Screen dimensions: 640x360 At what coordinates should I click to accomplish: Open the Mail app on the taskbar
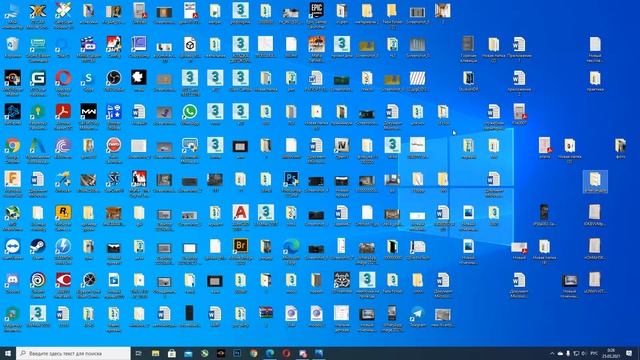click(188, 353)
